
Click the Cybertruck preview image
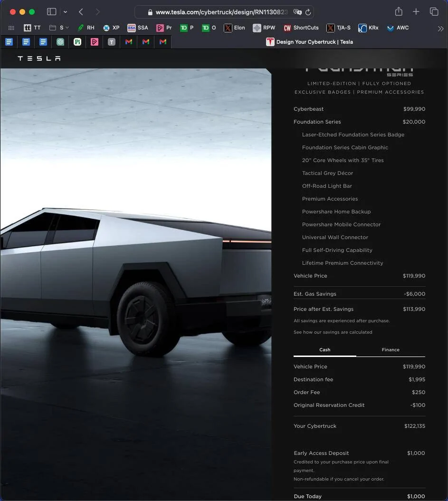coord(136,284)
